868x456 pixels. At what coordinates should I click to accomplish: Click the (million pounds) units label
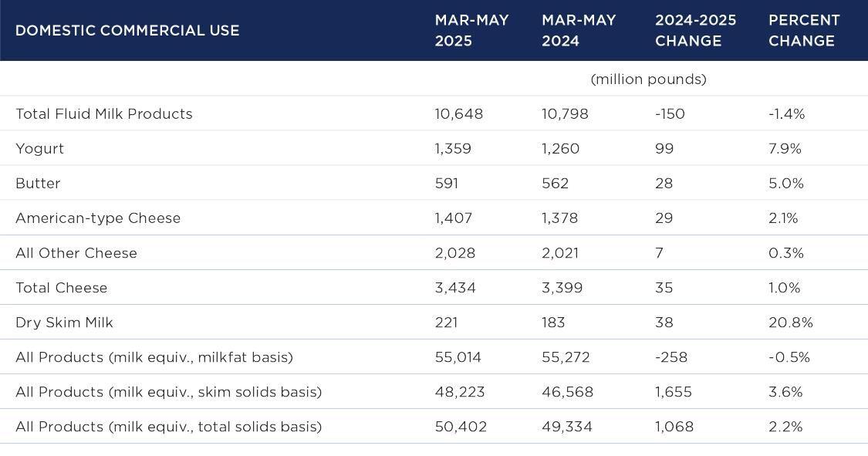[648, 79]
